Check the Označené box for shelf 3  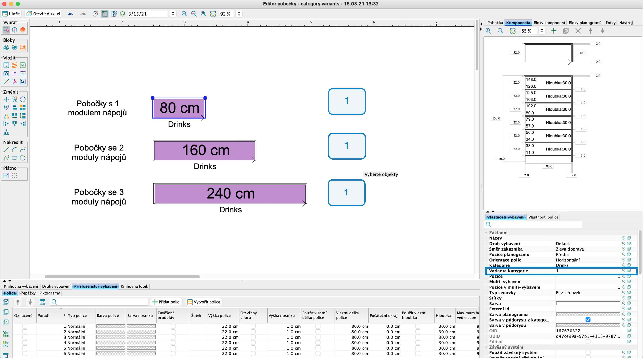25,337
